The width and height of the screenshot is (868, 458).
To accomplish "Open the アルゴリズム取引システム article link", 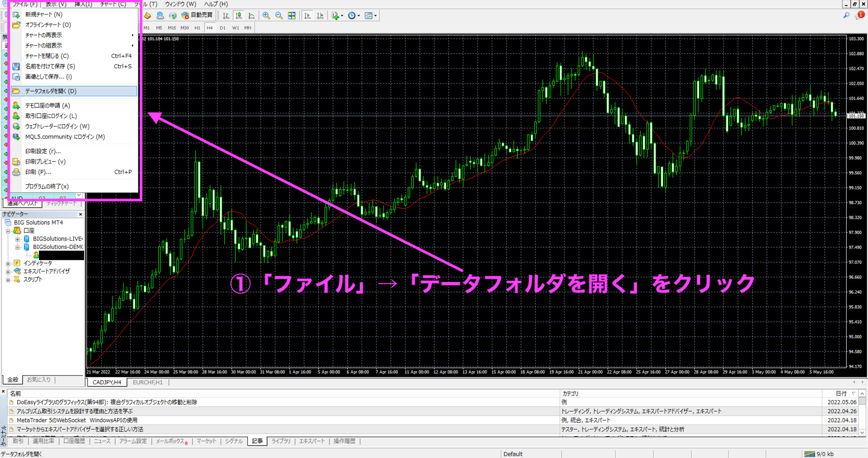I will coord(75,411).
